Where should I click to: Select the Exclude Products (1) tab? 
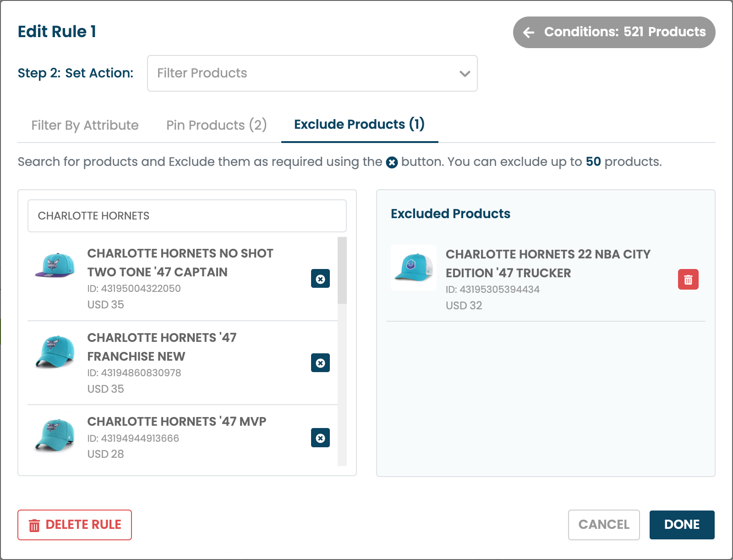[360, 124]
